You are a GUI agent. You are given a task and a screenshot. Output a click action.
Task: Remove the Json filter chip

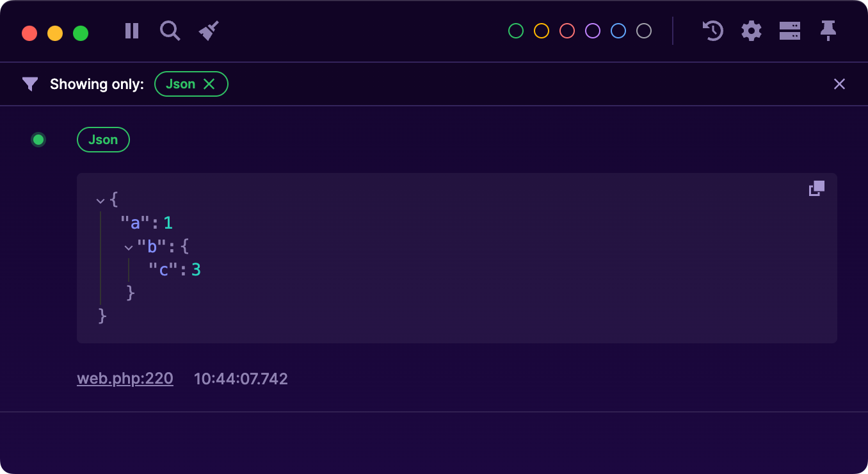tap(209, 83)
